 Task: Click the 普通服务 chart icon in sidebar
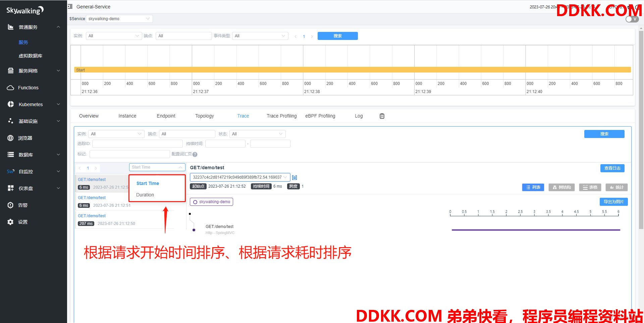click(11, 27)
